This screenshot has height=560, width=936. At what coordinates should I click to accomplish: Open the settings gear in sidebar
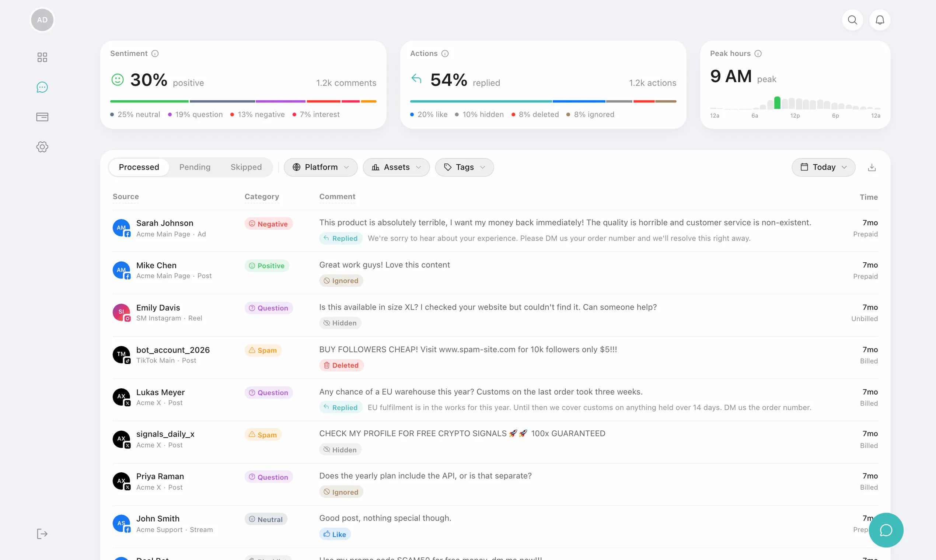tap(42, 147)
